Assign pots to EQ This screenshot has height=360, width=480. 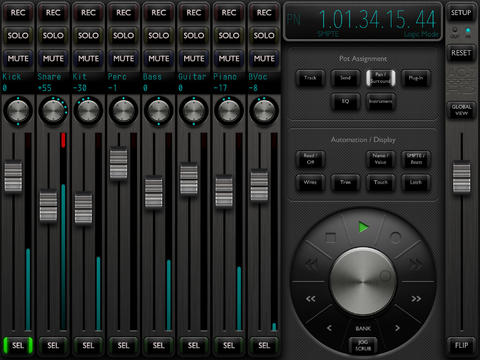pos(345,101)
